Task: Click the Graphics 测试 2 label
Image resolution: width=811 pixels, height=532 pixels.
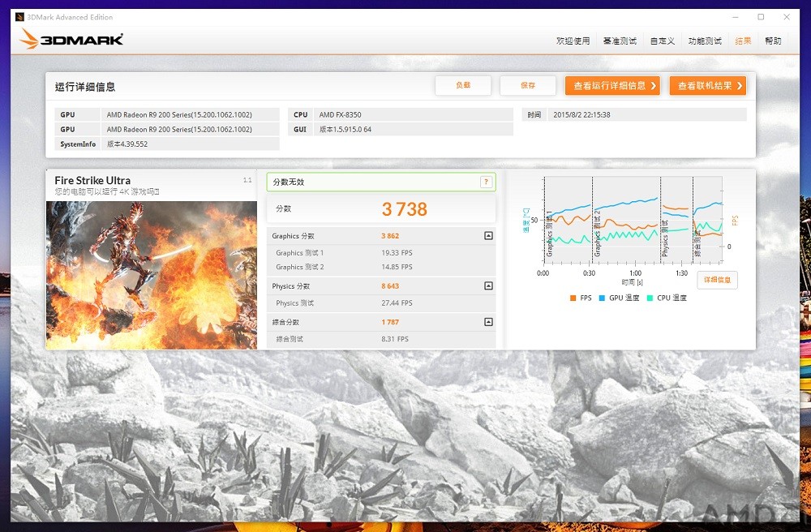Action: pos(299,267)
